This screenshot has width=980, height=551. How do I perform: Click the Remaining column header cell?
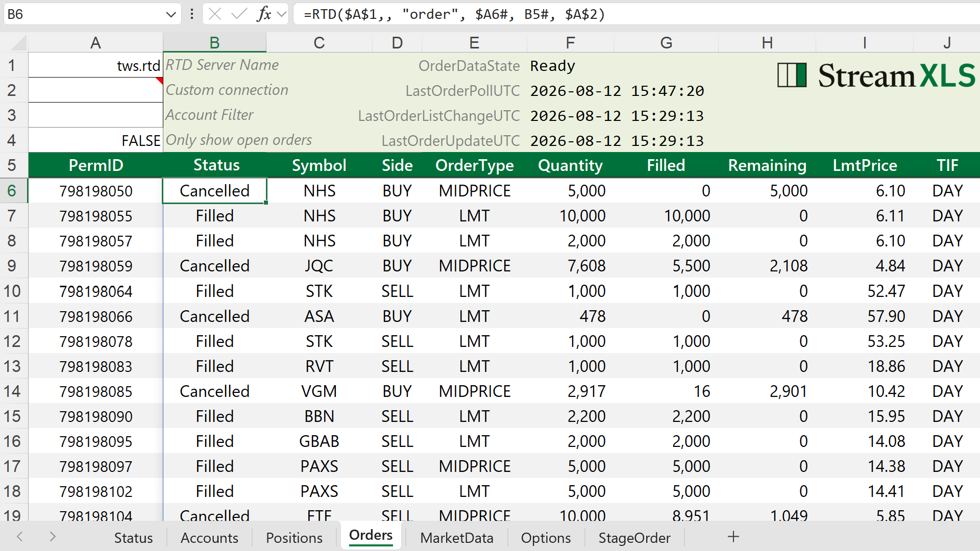pos(767,165)
